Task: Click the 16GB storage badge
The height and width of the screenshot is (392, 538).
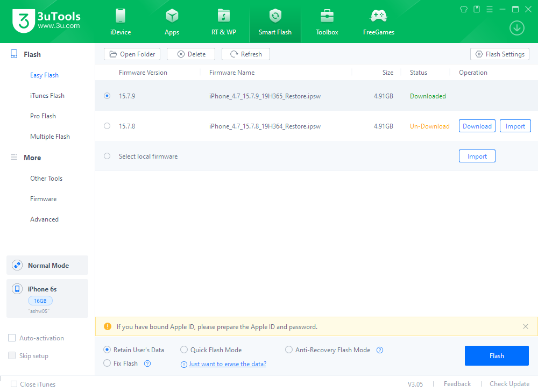Action: (x=40, y=301)
